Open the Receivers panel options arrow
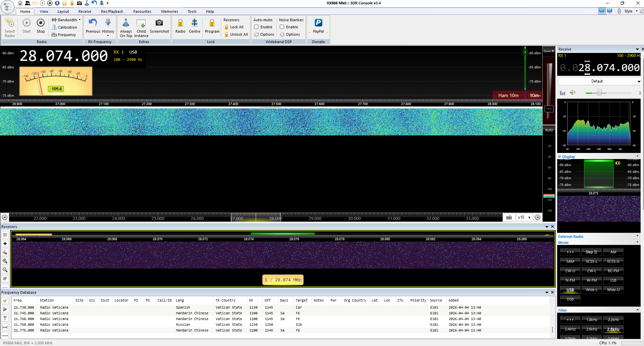 (547, 227)
